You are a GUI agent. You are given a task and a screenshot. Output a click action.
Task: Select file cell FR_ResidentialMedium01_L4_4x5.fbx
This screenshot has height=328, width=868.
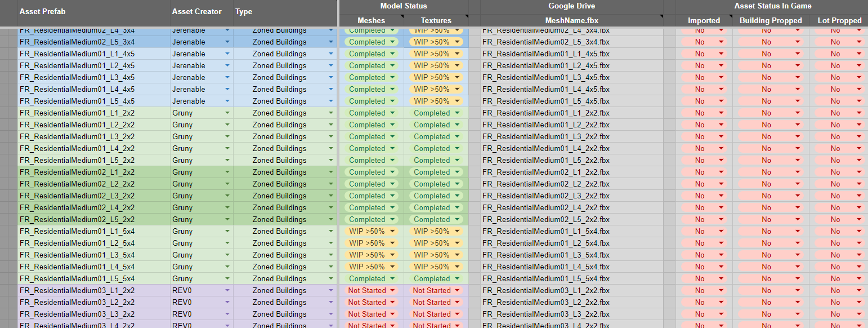point(546,90)
